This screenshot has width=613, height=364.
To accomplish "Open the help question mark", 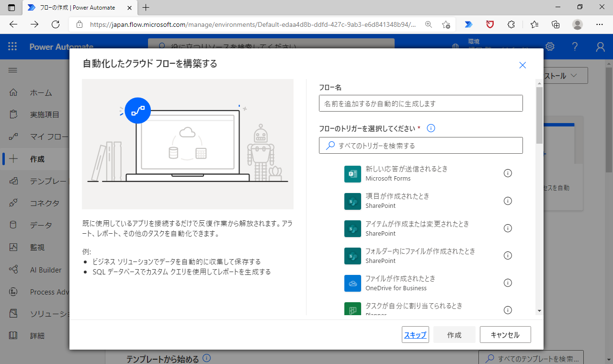I will tap(575, 46).
